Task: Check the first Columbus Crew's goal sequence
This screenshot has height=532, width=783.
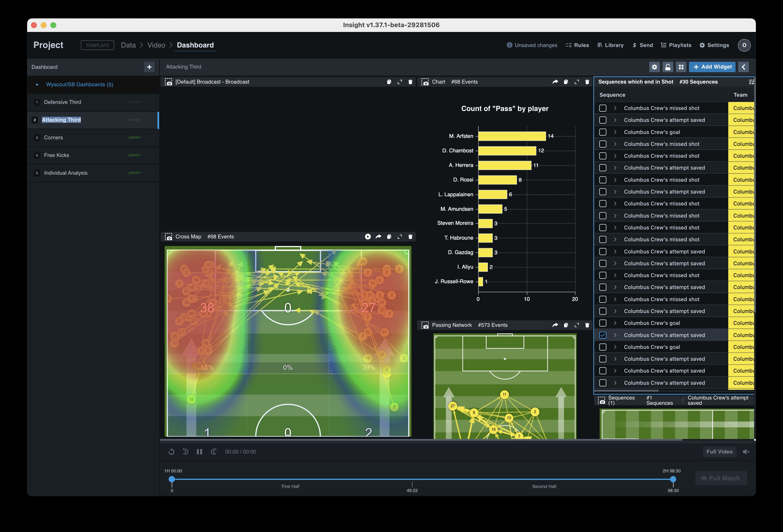Action: pyautogui.click(x=603, y=132)
